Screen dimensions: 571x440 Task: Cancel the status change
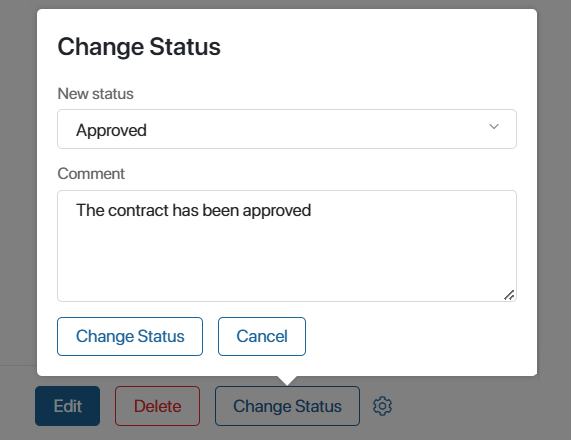point(262,336)
